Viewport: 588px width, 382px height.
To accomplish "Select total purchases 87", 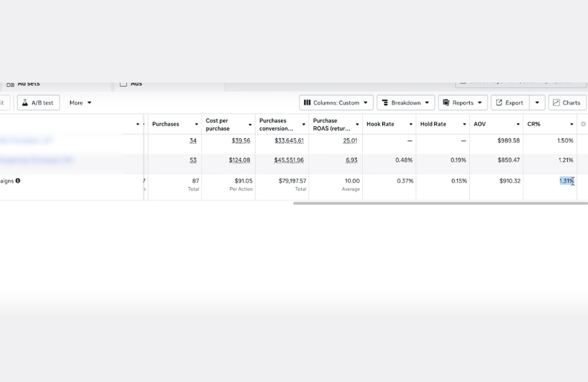I will [195, 180].
